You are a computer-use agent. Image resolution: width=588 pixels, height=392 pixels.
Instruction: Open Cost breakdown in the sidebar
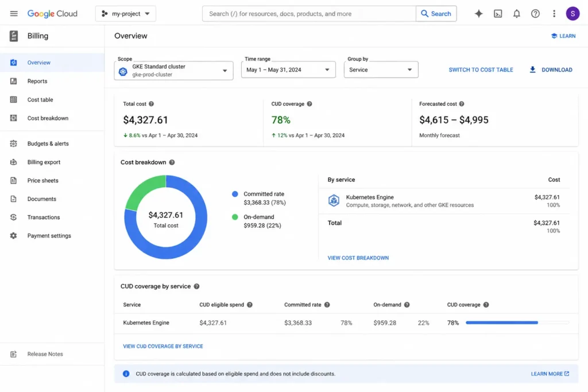[52, 118]
